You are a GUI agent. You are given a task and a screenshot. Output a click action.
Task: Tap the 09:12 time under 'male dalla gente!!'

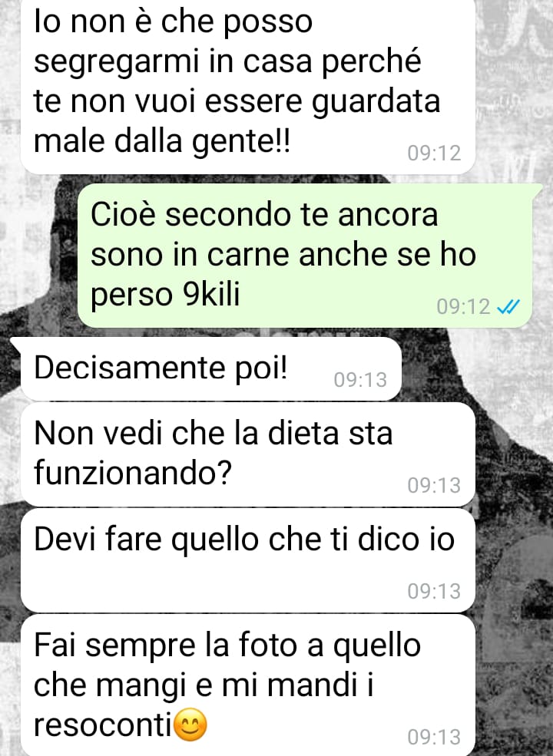[x=434, y=154]
